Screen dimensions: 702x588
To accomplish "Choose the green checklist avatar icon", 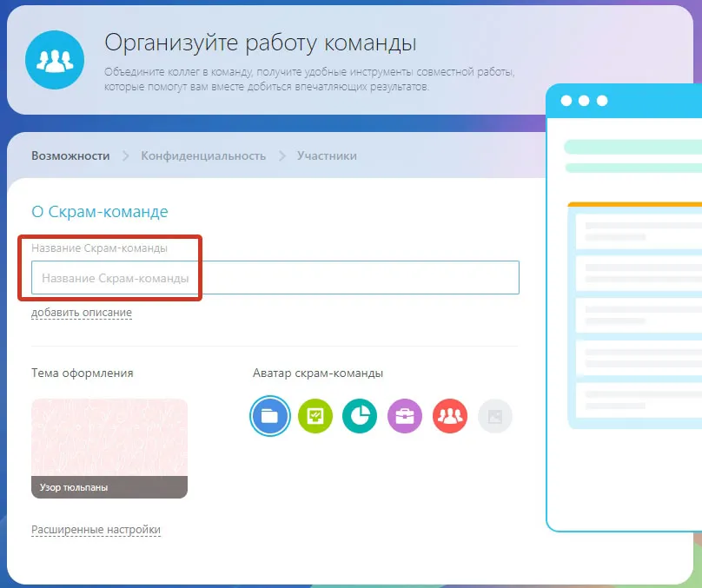I will [x=315, y=416].
